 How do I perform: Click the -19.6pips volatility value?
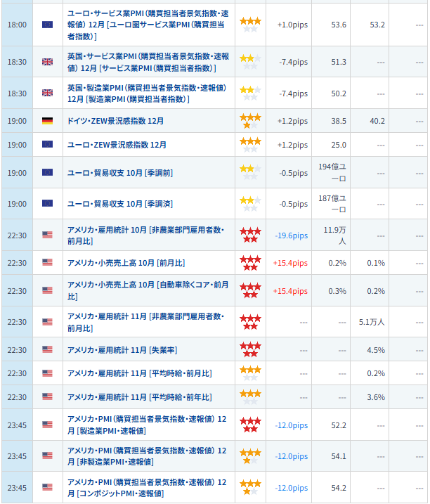coord(292,235)
